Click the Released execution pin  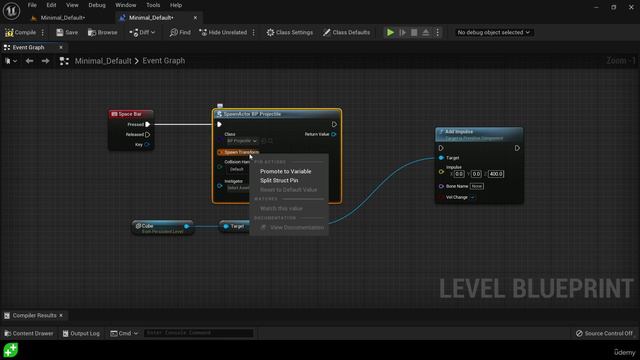[x=148, y=134]
